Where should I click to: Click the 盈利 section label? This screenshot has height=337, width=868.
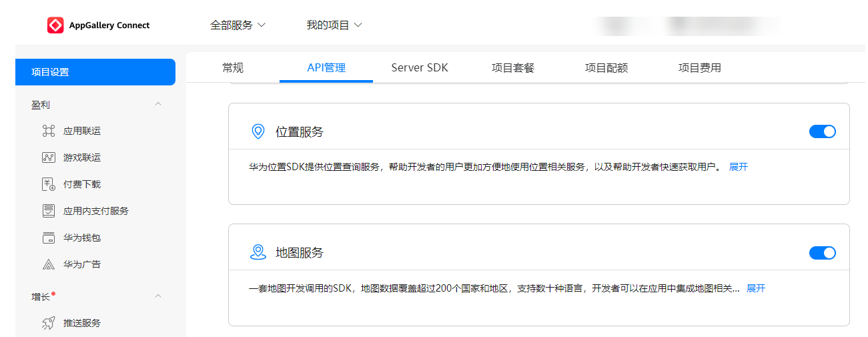pyautogui.click(x=41, y=105)
